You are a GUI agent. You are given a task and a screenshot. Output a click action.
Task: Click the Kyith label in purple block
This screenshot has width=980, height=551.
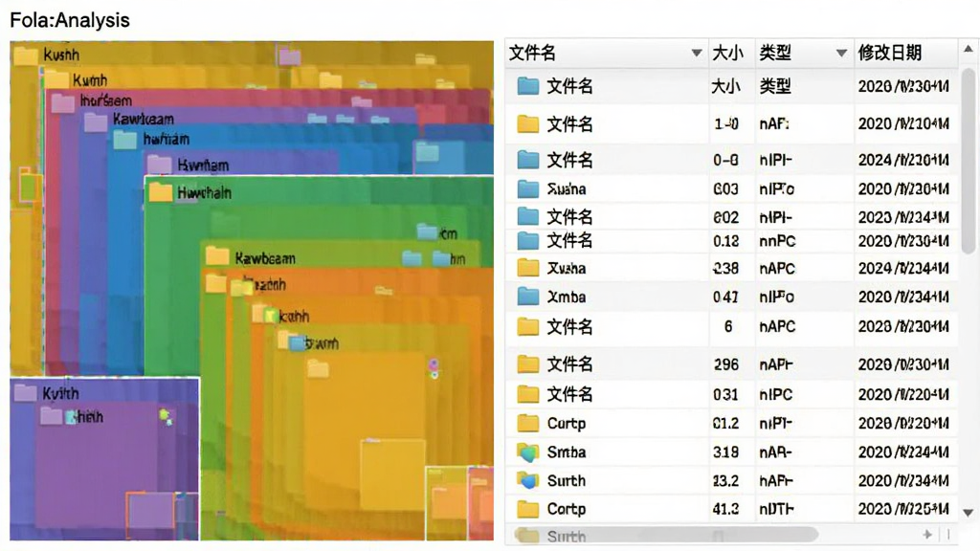click(60, 393)
